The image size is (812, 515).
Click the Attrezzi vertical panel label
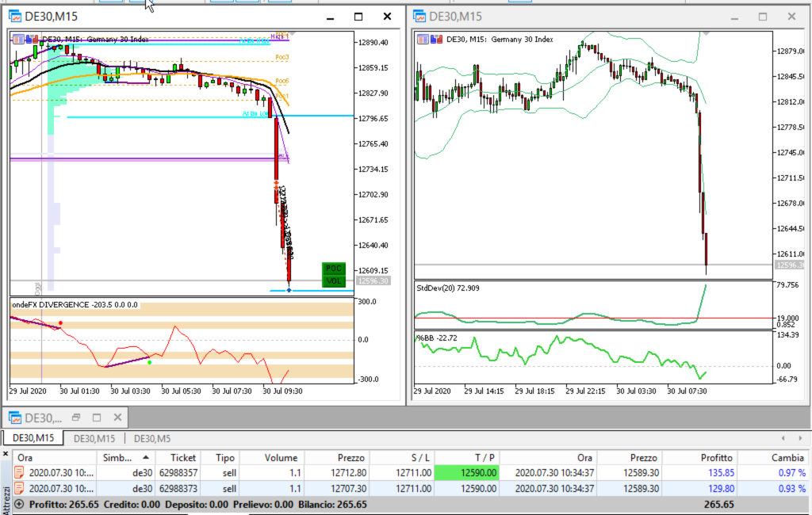[x=6, y=500]
